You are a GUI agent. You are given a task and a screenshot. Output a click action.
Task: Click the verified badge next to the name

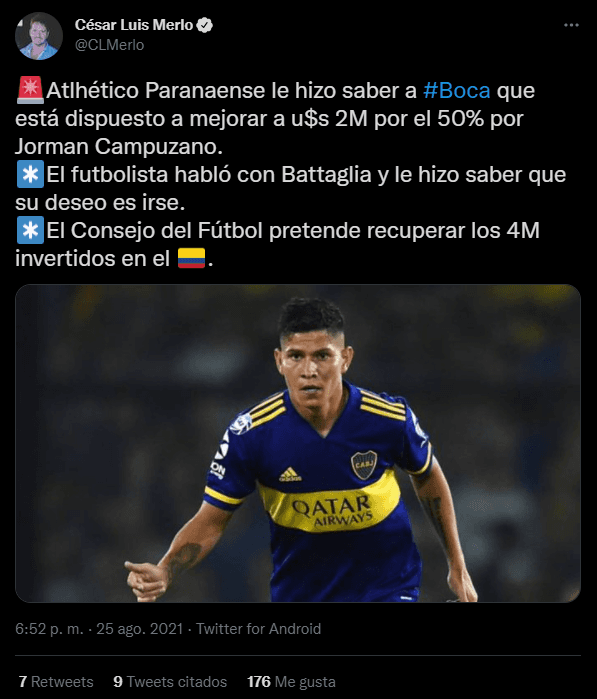(205, 25)
